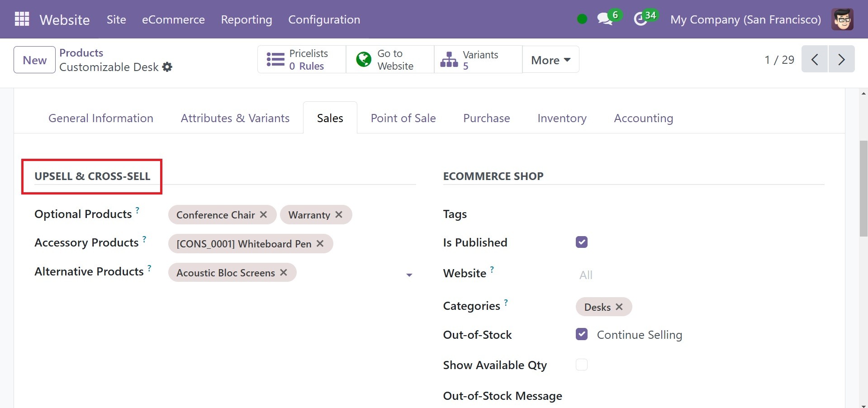Image resolution: width=868 pixels, height=408 pixels.
Task: Remove the Conference Chair optional product tag
Action: (x=263, y=214)
